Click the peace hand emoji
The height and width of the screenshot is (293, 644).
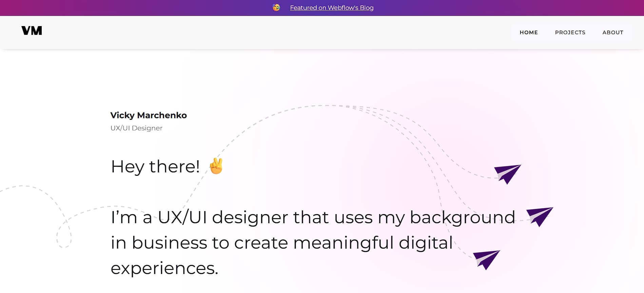[216, 166]
